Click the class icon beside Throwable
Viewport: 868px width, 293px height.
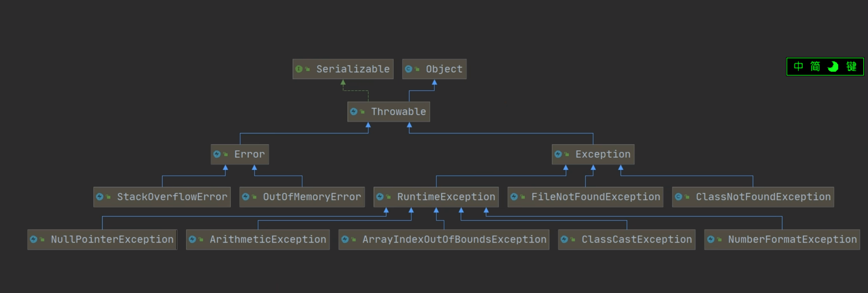[354, 112]
